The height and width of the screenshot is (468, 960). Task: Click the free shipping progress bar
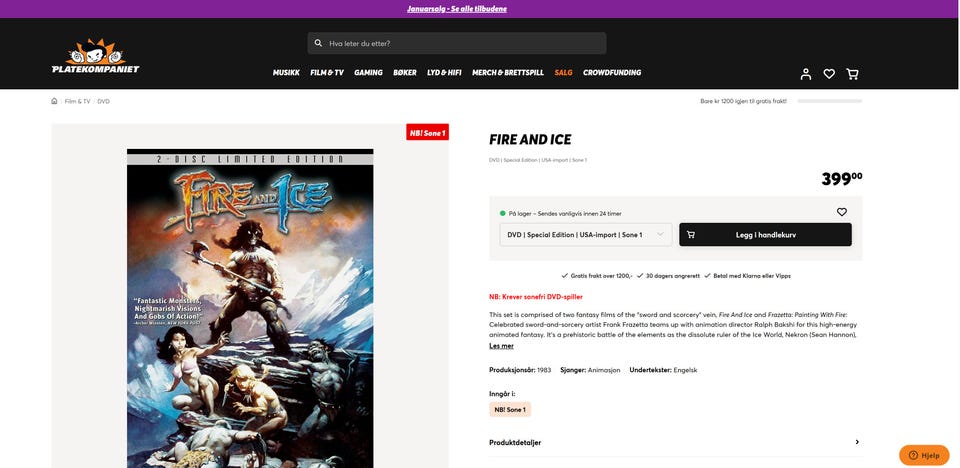pyautogui.click(x=830, y=101)
